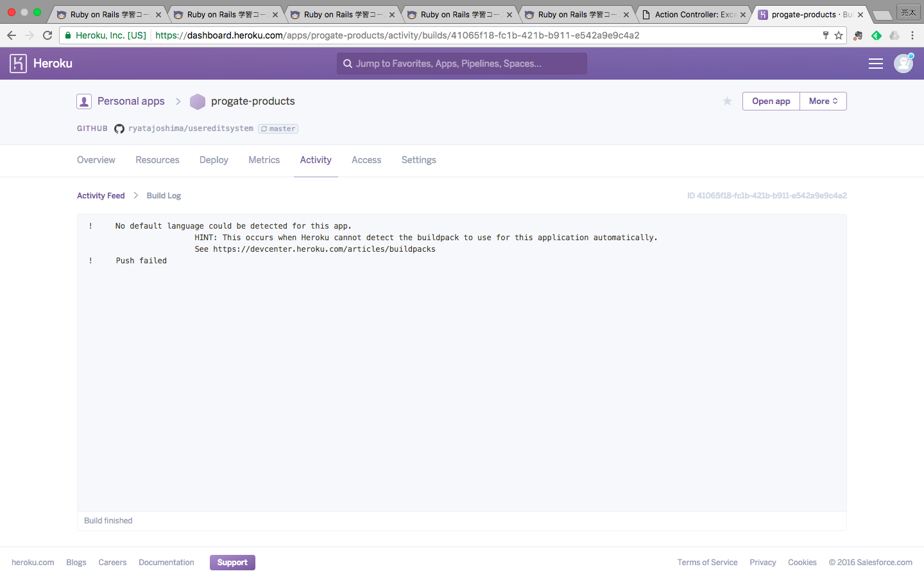The height and width of the screenshot is (578, 924).
Task: Click the GitHub icon beside ryatajoshima/usereditsystem
Action: point(119,128)
